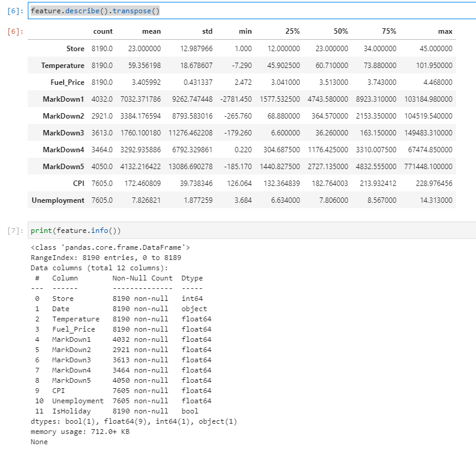The image size is (476, 449).
Task: Click the '75%' column header
Action: pyautogui.click(x=389, y=31)
